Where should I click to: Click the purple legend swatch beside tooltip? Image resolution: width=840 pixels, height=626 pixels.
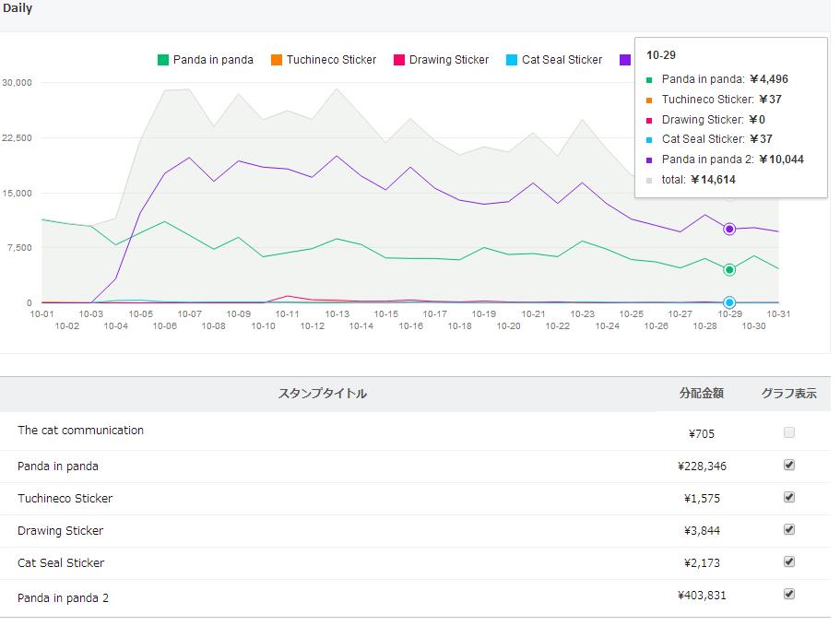[625, 60]
